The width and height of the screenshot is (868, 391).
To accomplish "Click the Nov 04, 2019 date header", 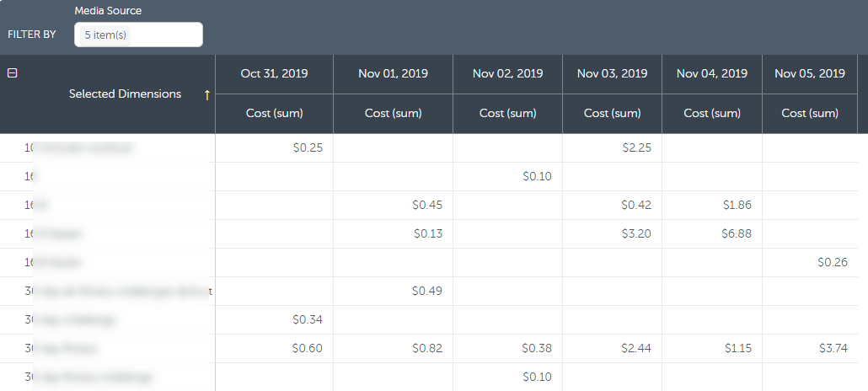I will [x=712, y=74].
